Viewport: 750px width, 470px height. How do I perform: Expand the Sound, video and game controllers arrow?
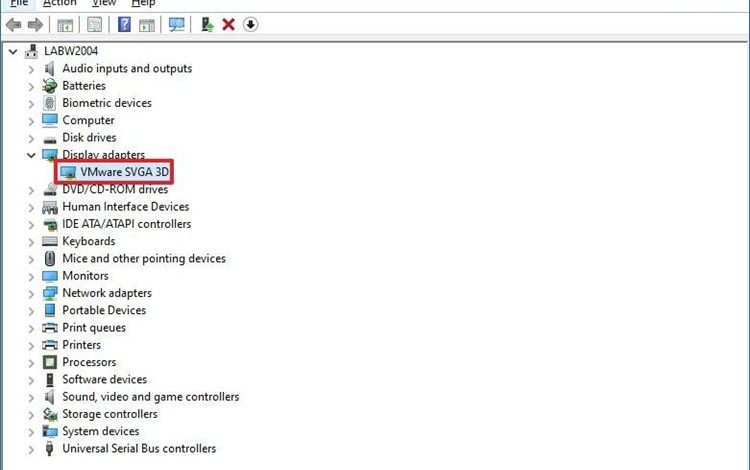pos(31,397)
